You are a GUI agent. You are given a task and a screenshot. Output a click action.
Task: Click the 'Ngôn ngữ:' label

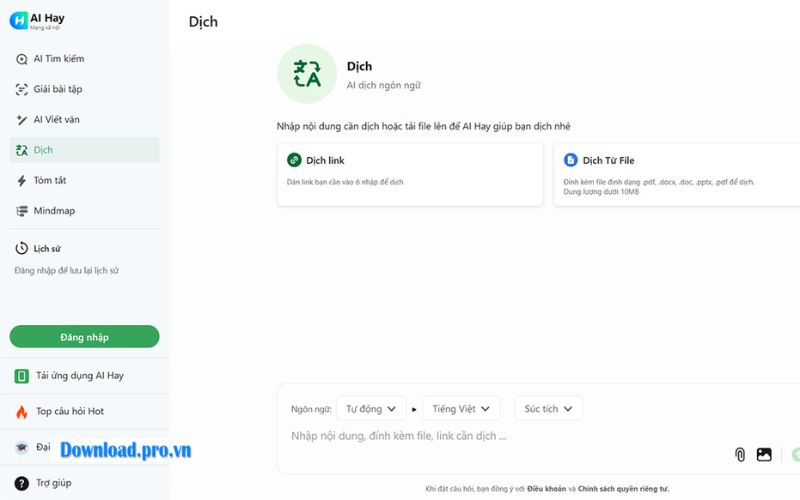point(311,409)
